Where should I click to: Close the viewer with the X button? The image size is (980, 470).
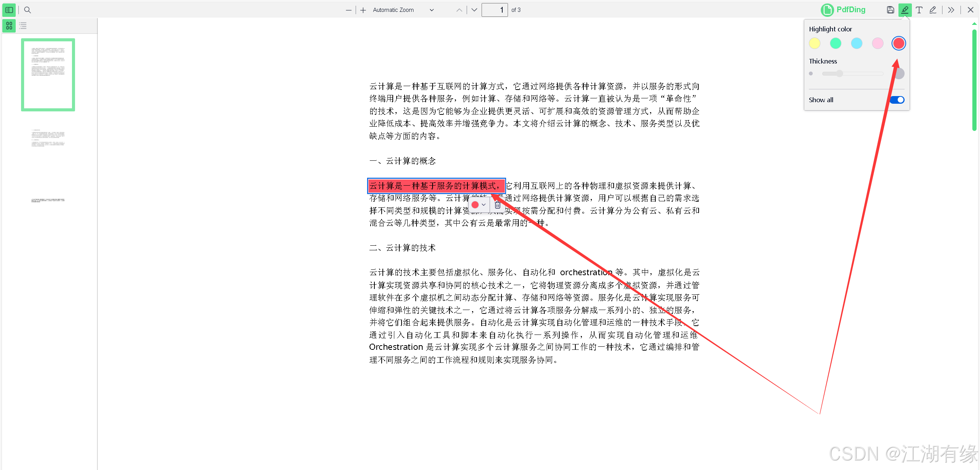(x=970, y=10)
